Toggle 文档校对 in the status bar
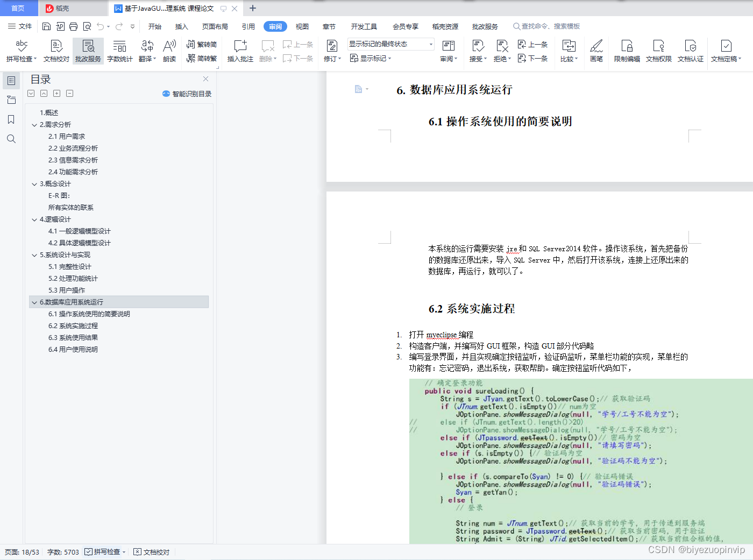This screenshot has width=753, height=560. (x=152, y=552)
